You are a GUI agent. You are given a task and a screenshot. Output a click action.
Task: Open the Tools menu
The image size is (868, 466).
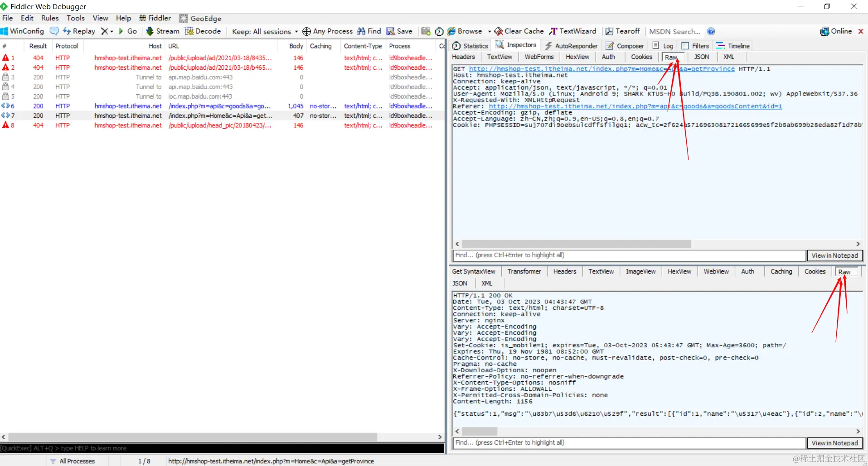(x=76, y=18)
